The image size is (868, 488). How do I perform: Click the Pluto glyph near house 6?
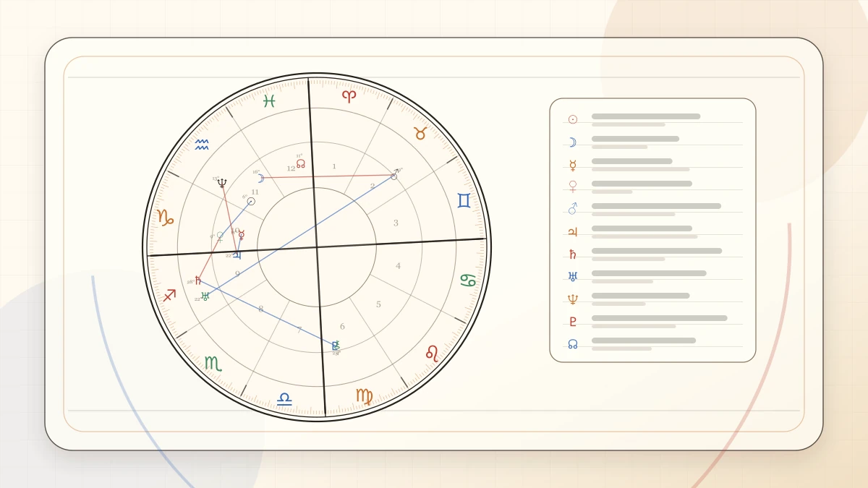(336, 346)
